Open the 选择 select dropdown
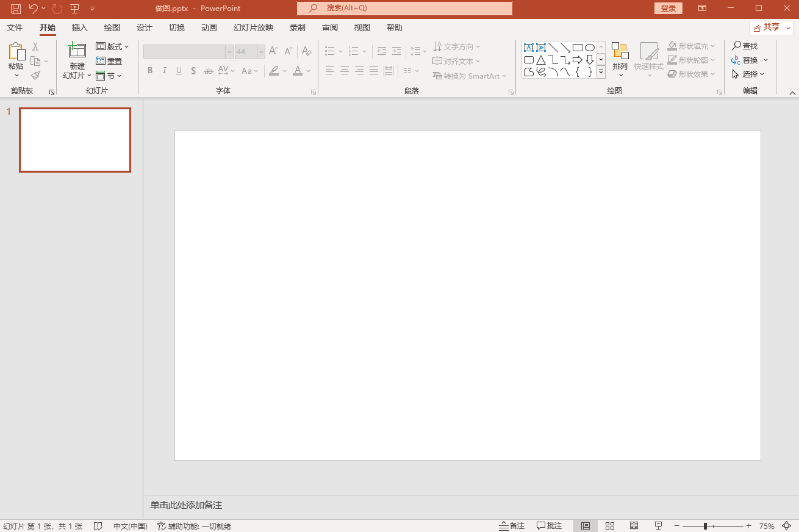The width and height of the screenshot is (799, 532). [748, 74]
